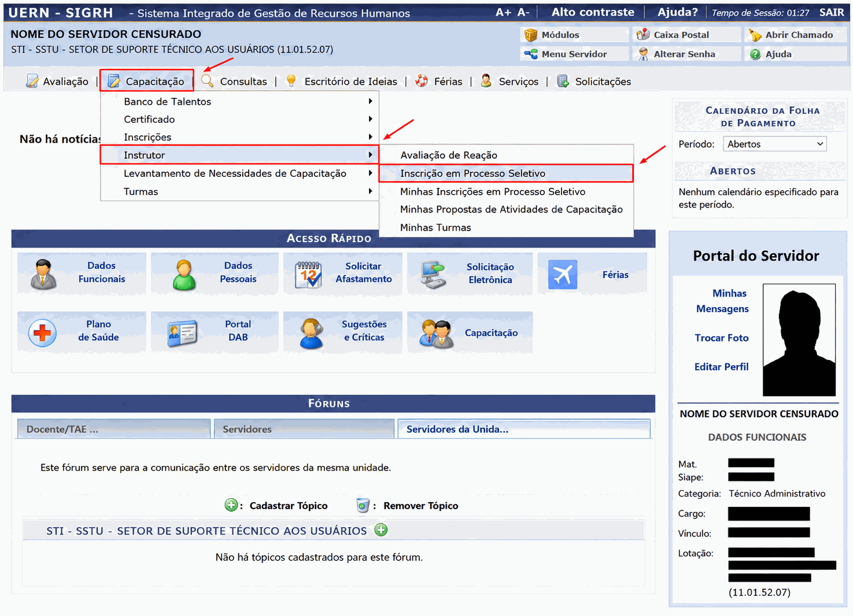
Task: Click the Dados Pessoais green person icon
Action: pyautogui.click(x=184, y=274)
